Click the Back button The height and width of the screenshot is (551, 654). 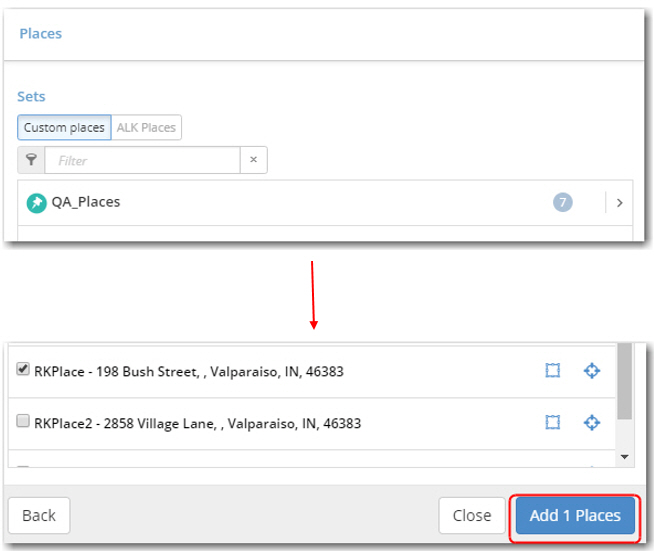tap(39, 516)
